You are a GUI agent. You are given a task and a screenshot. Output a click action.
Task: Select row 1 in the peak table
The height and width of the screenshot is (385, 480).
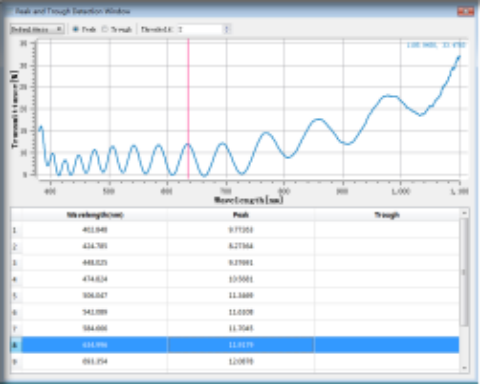tap(235, 230)
